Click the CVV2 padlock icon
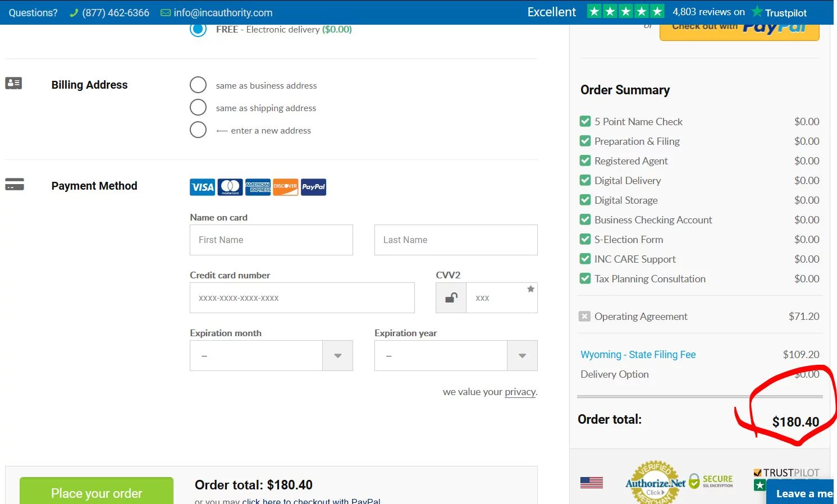The height and width of the screenshot is (504, 837). click(x=451, y=298)
